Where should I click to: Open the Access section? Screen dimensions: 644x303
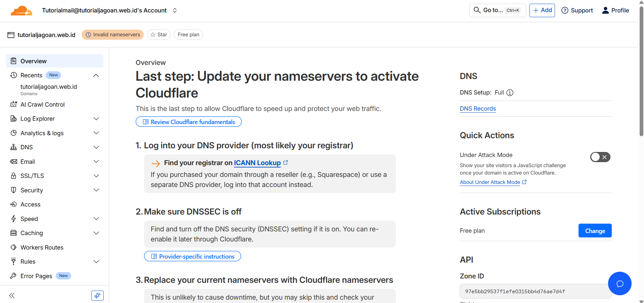(30, 204)
